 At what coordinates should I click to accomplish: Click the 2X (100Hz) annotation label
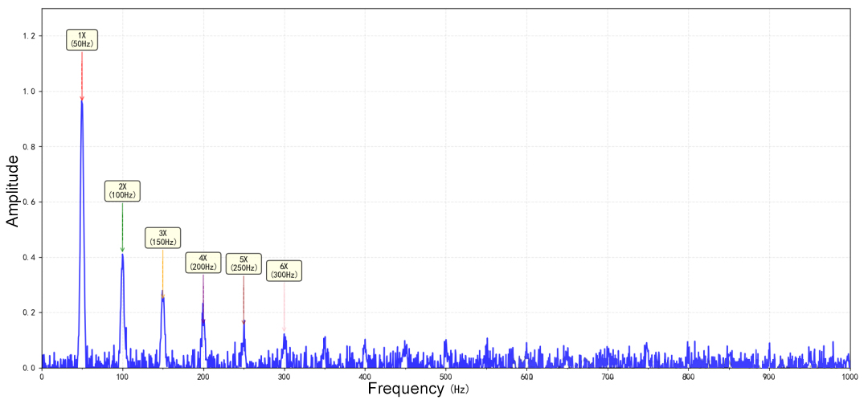tap(122, 191)
